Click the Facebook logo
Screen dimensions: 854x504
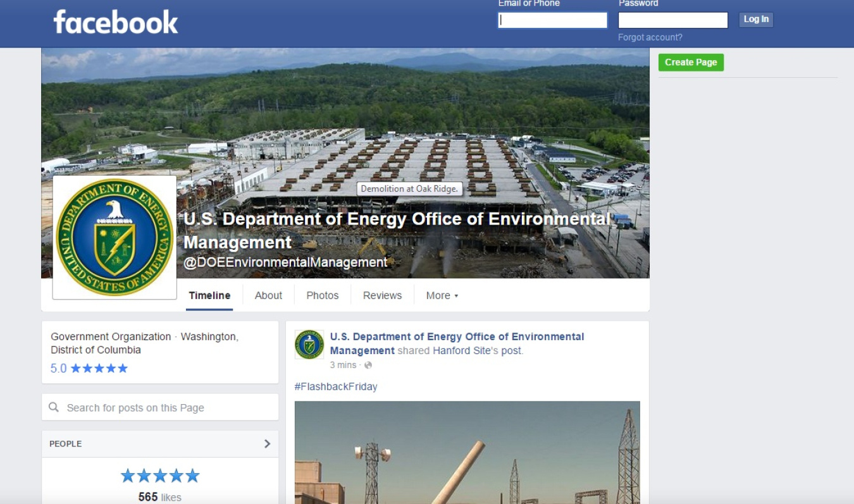116,22
